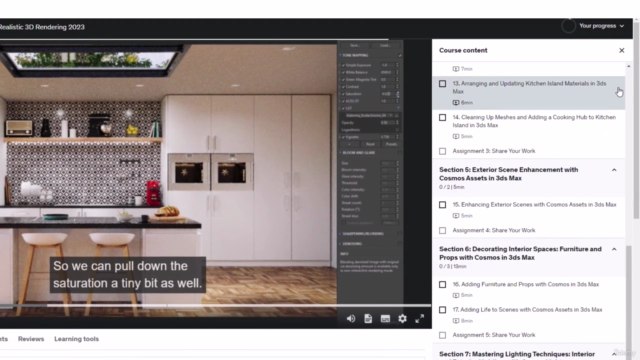Screen dimensions: 640x360
Task: Toggle closed captions icon in player
Action: (x=385, y=319)
